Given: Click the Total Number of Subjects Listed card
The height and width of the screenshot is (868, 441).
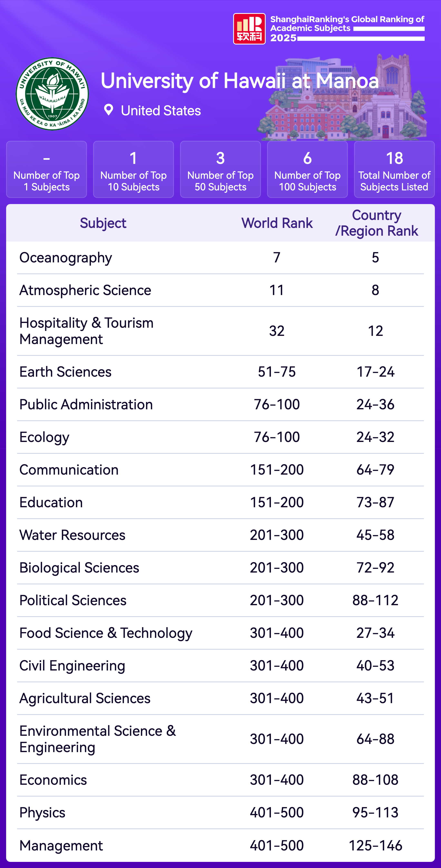Looking at the screenshot, I should coord(394,169).
